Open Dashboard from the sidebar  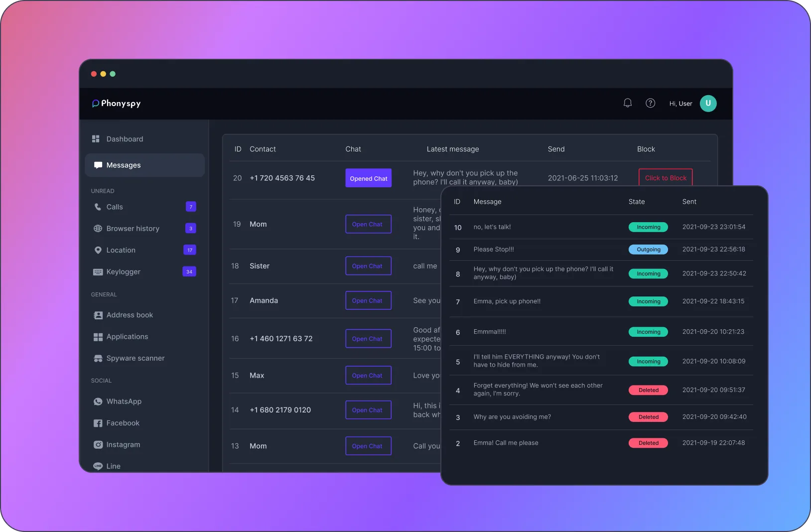pos(124,139)
